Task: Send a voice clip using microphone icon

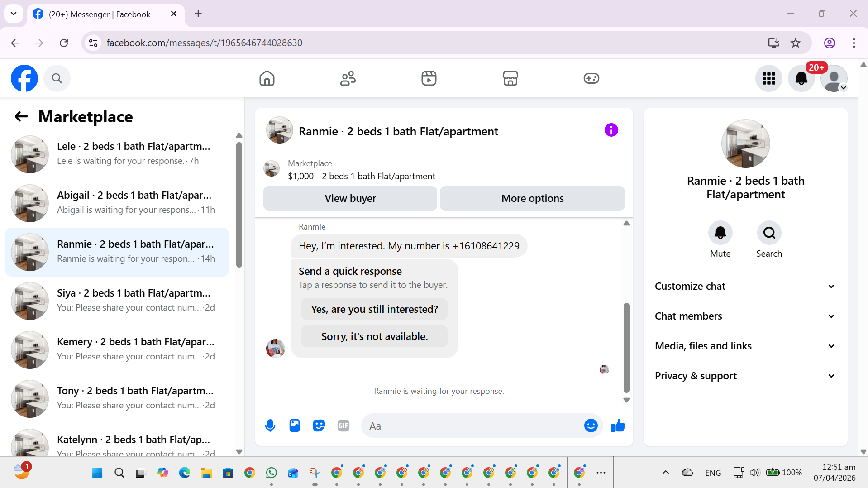Action: (270, 426)
